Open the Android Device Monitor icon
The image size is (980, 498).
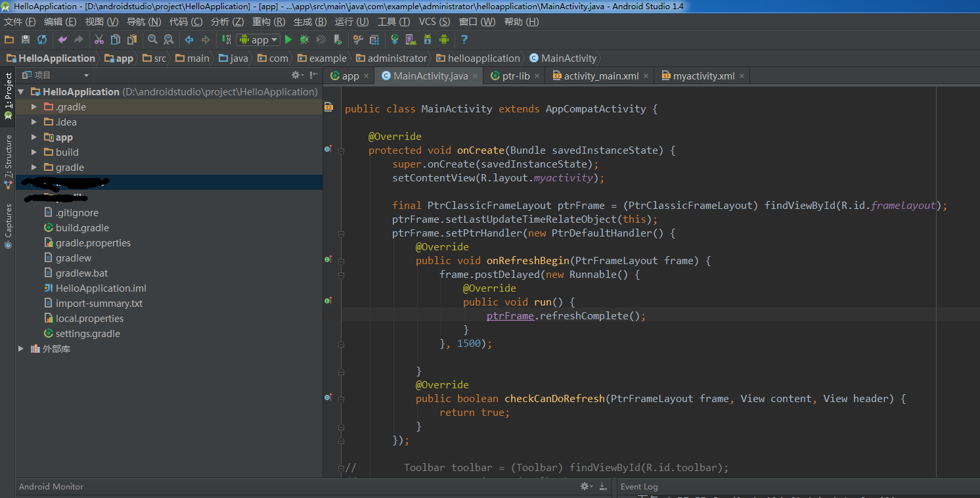(x=444, y=40)
